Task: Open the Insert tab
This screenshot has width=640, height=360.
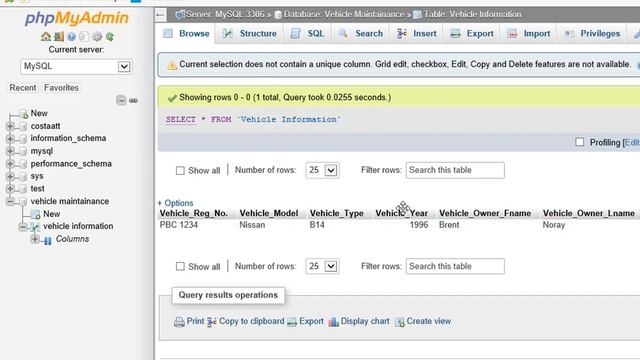Action: [x=417, y=33]
